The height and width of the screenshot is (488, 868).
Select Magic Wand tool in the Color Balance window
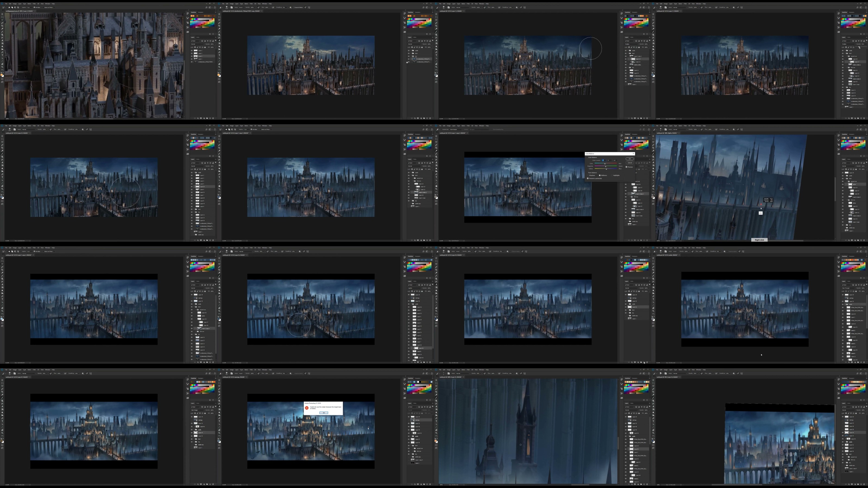pyautogui.click(x=436, y=145)
